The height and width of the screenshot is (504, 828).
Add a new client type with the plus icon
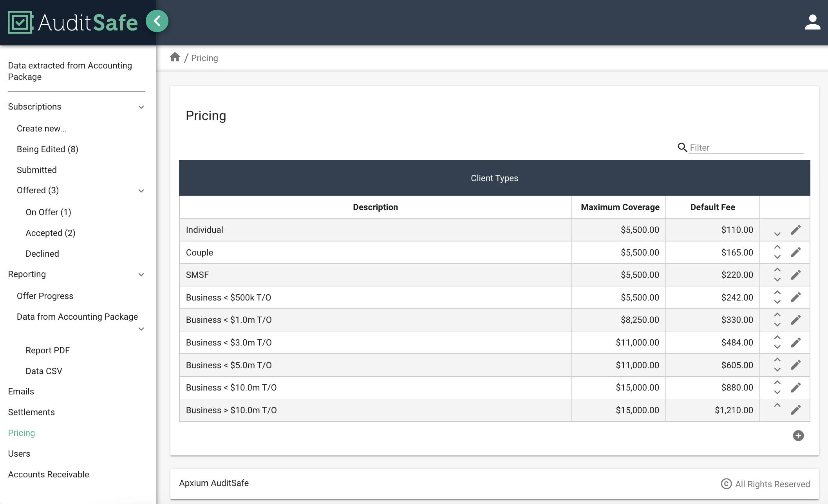[799, 436]
